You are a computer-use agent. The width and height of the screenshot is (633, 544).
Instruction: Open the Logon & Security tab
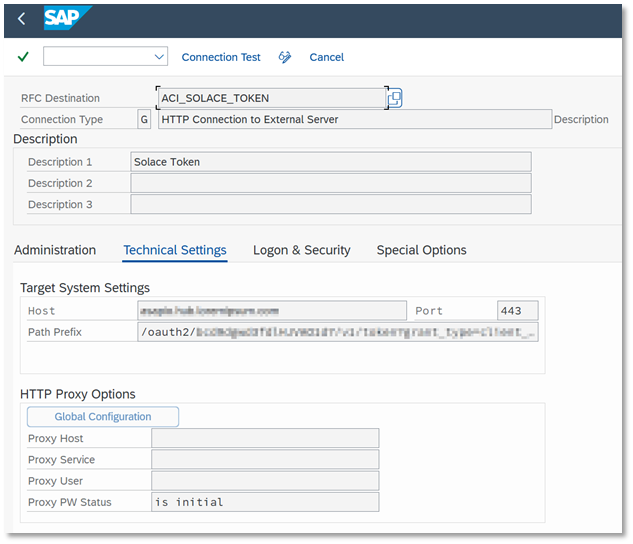coord(302,250)
